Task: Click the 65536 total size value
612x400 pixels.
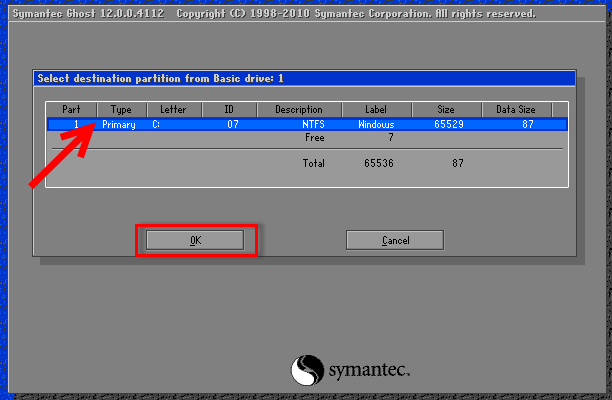Action: tap(379, 163)
